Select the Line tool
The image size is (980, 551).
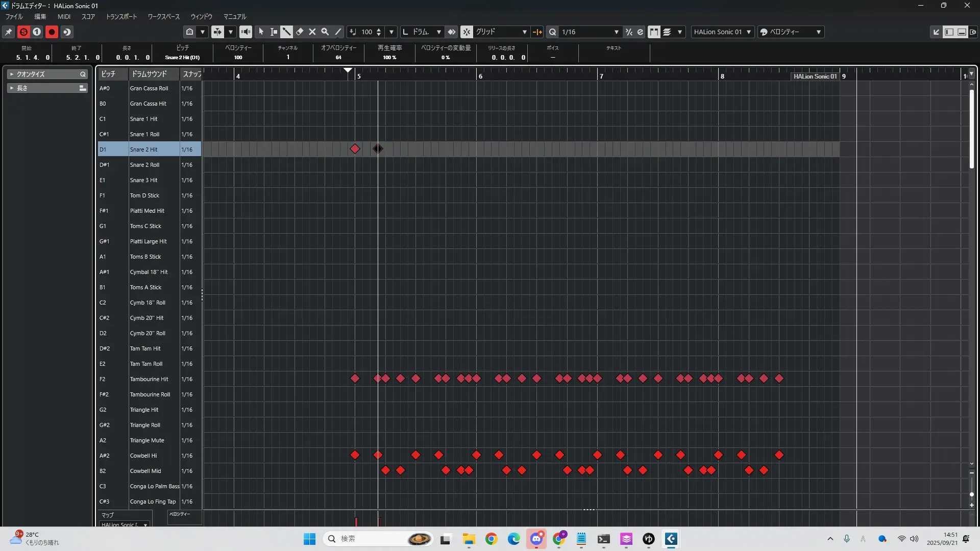point(338,32)
